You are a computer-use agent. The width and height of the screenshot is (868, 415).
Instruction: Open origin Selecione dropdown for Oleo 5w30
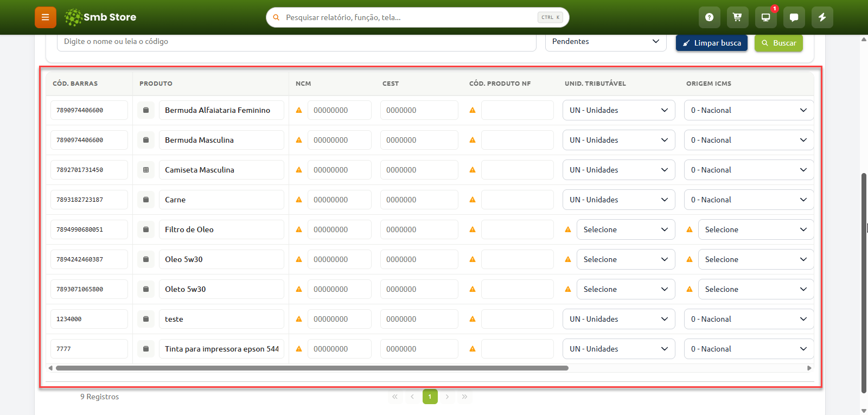(756, 259)
